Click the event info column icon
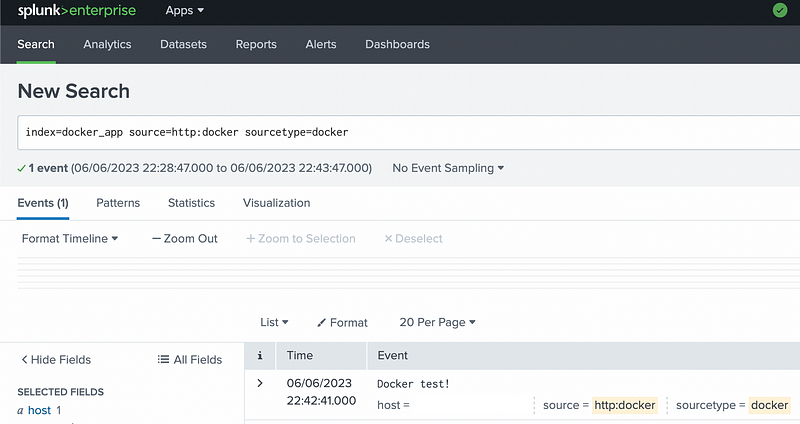800x424 pixels. 260,355
